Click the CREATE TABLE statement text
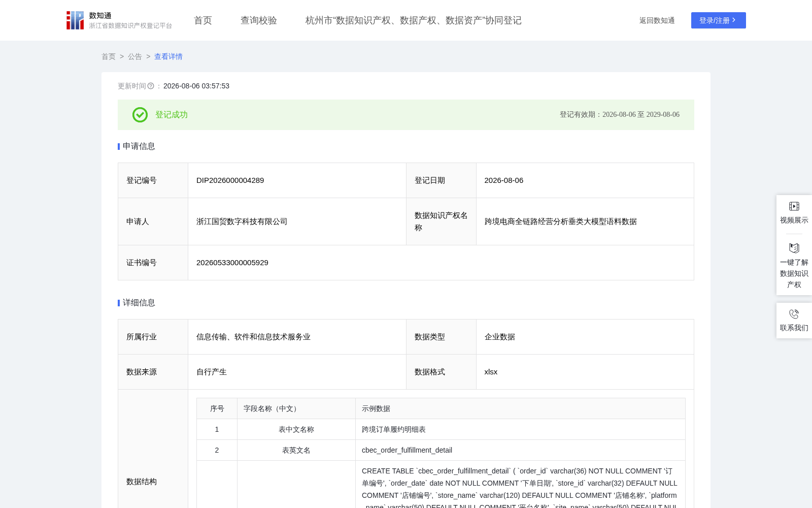 click(x=520, y=488)
